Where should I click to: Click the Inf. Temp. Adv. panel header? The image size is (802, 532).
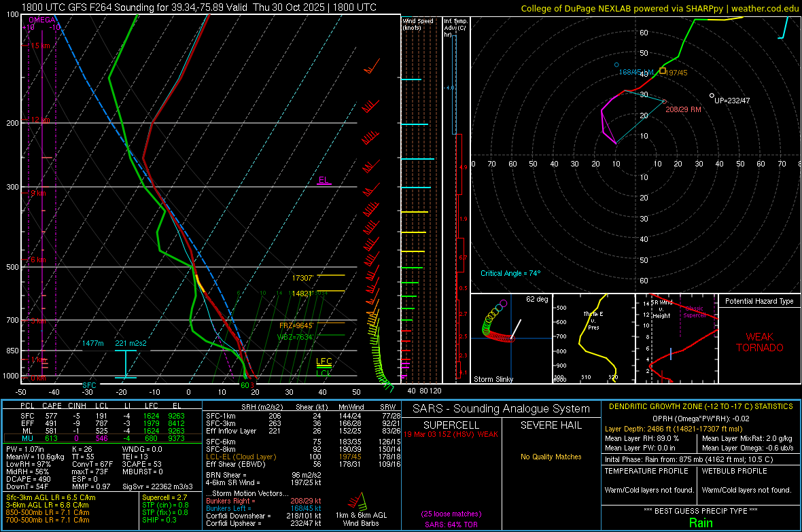(455, 28)
